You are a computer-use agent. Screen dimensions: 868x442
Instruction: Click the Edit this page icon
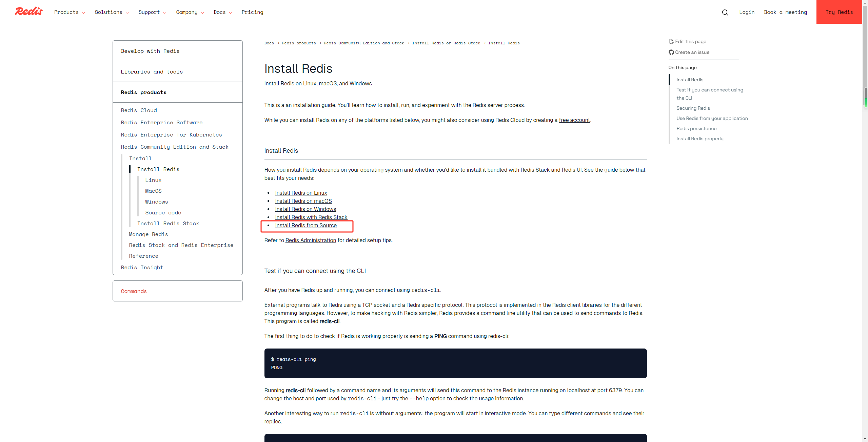(x=671, y=41)
